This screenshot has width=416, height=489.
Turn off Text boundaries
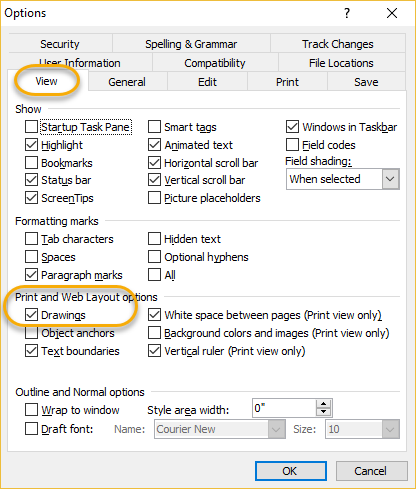[x=31, y=351]
